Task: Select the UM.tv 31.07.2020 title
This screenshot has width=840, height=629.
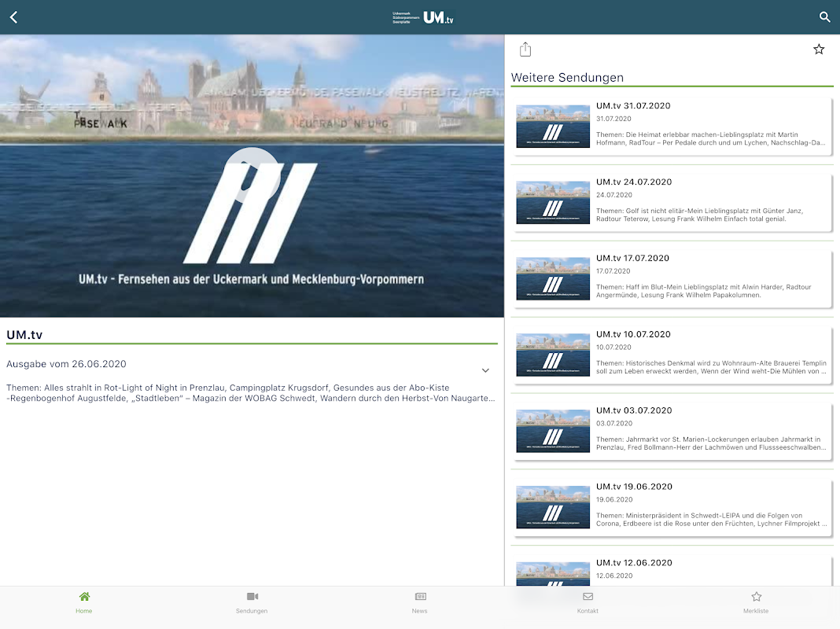Action: tap(633, 106)
